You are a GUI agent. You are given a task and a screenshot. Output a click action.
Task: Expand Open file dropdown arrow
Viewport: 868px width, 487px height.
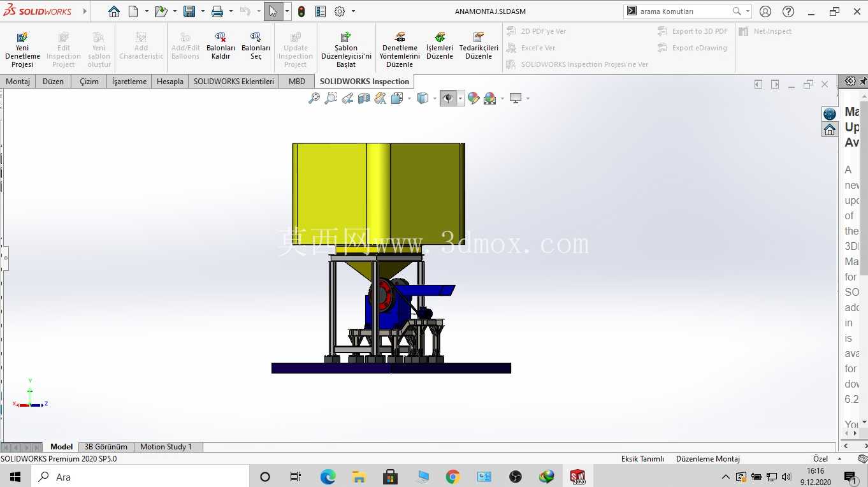point(175,11)
